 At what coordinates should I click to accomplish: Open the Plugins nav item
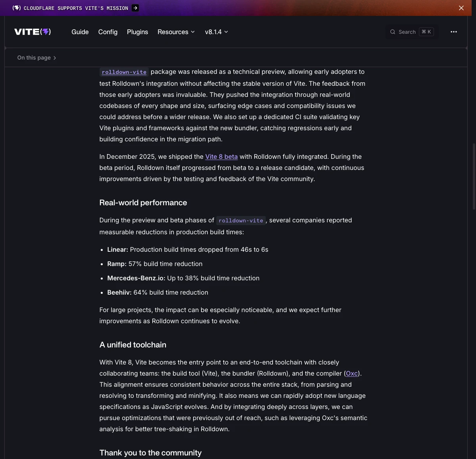137,32
